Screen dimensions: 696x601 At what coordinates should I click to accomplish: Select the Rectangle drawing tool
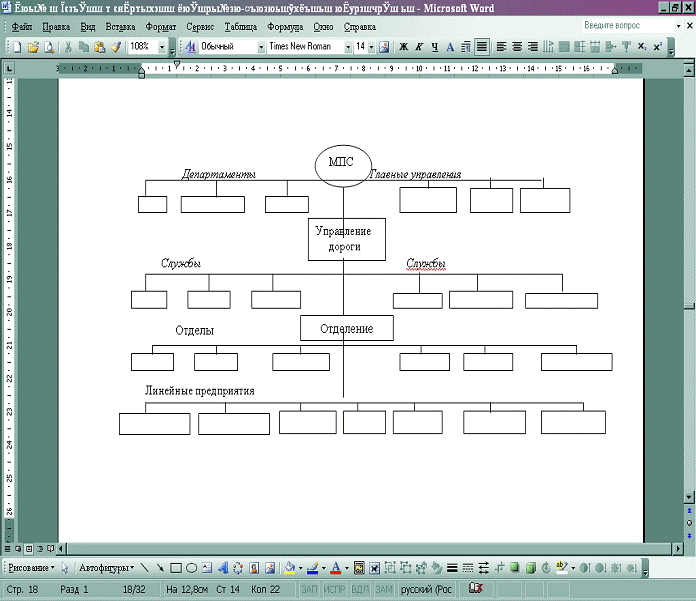click(x=176, y=568)
